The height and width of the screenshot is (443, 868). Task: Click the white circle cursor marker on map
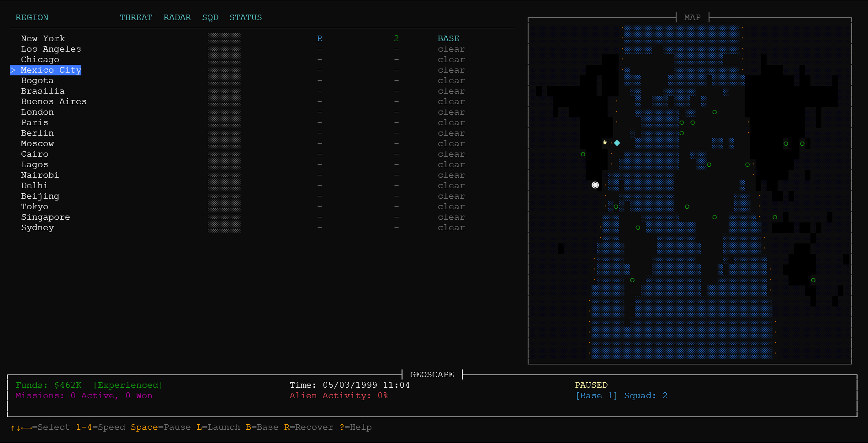(x=595, y=185)
